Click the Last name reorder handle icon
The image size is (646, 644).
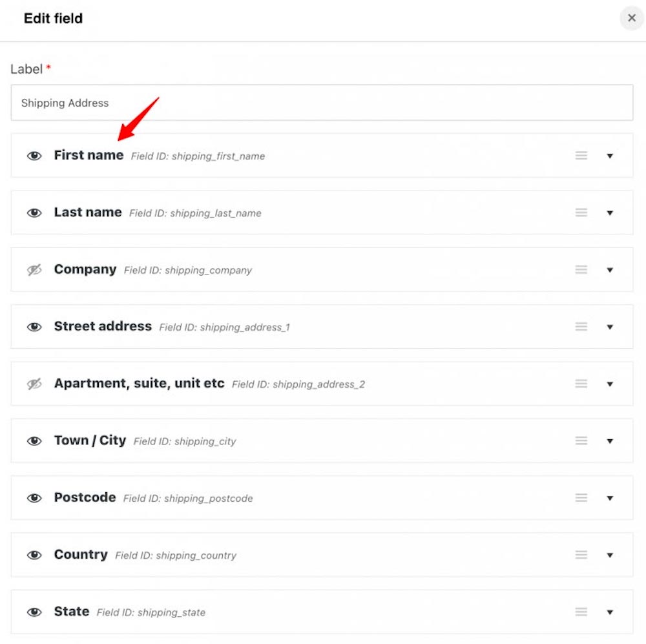coord(581,213)
